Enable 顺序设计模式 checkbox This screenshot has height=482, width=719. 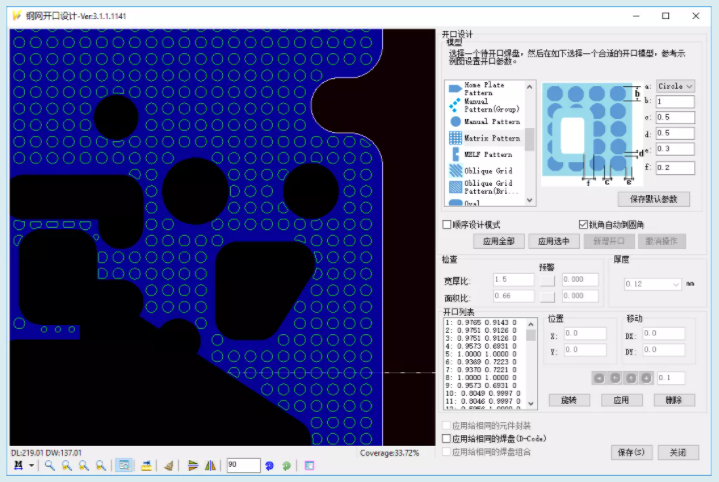point(447,224)
